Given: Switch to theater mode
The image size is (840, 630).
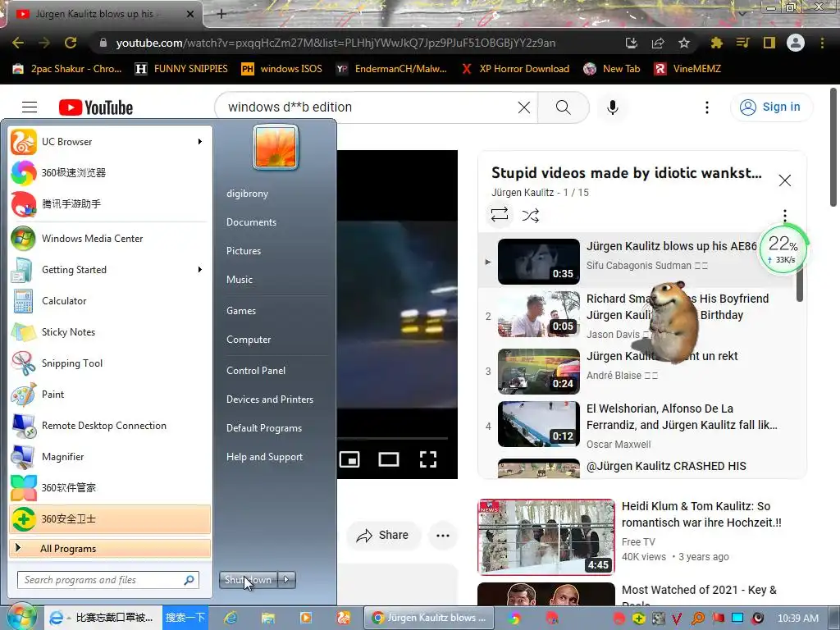Looking at the screenshot, I should click(388, 459).
